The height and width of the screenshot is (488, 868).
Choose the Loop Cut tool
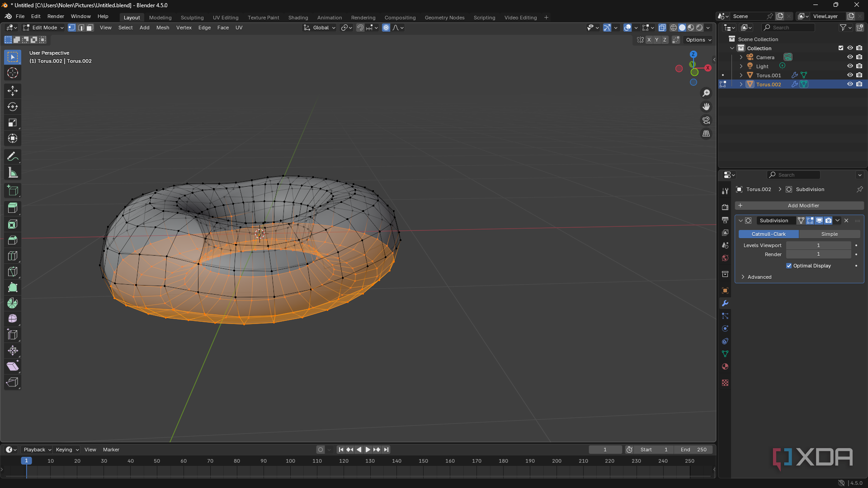coord(13,256)
